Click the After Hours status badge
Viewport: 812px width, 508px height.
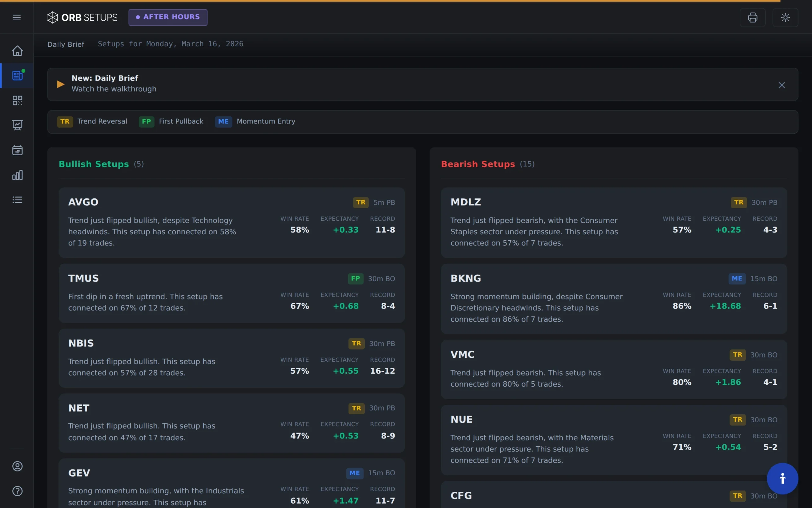point(168,17)
